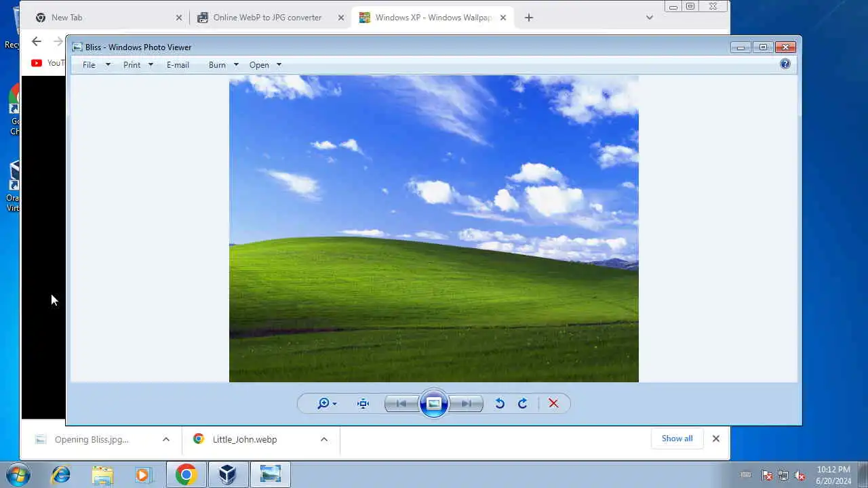Image resolution: width=868 pixels, height=488 pixels.
Task: Click the muted volume tray icon
Action: (x=800, y=475)
